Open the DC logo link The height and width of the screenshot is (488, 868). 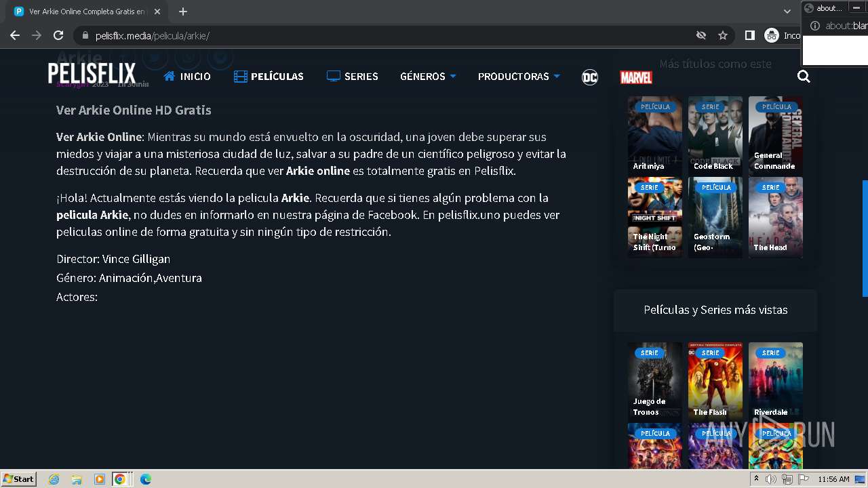(x=590, y=77)
